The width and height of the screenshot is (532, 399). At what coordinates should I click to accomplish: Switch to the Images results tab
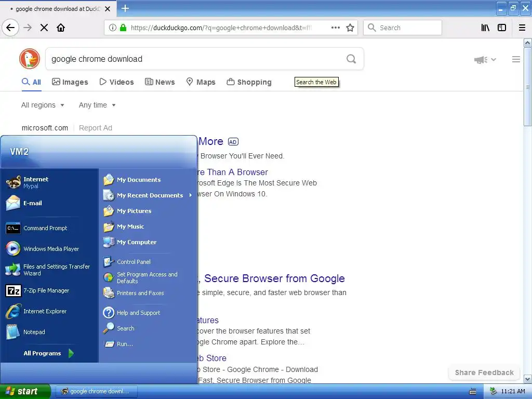[70, 82]
